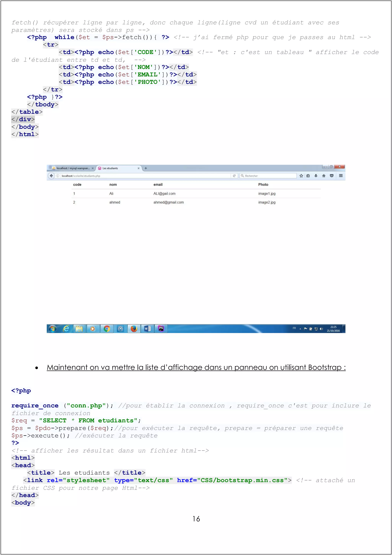Viewport: 392px width, 555px height.
Task: Click the FR language indicator in tray
Action: point(294,328)
